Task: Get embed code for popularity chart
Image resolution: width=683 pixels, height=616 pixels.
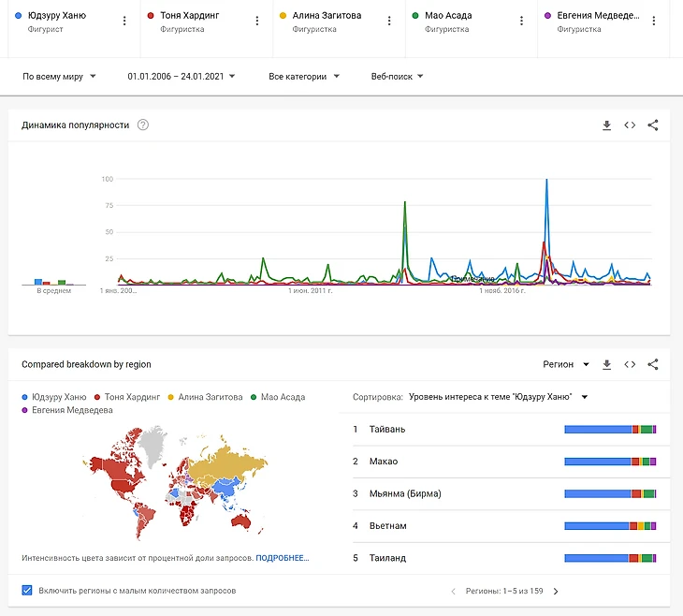Action: 630,125
